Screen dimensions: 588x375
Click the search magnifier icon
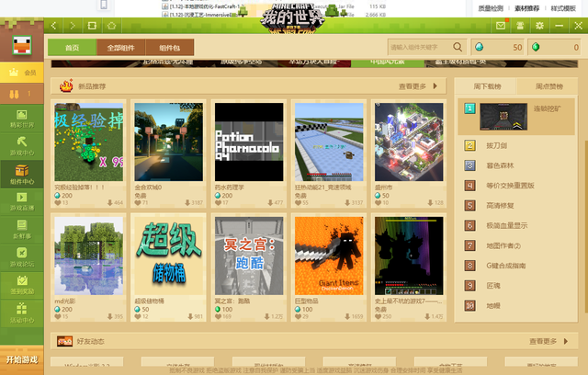tap(457, 47)
